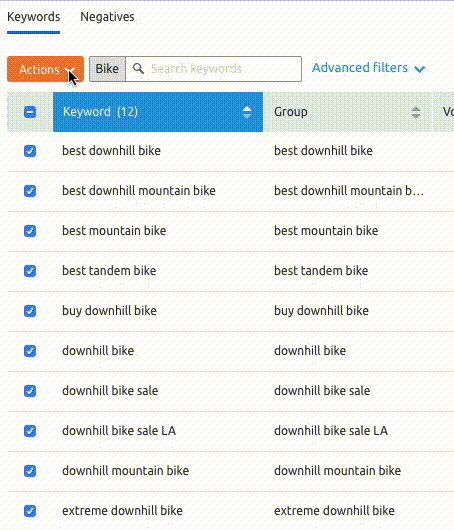Sort by Group column arrows
This screenshot has width=454, height=530.
coord(416,112)
